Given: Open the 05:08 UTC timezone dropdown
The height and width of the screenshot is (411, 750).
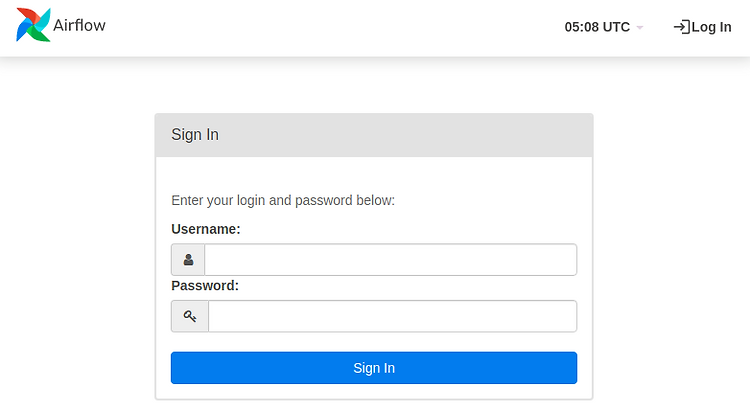Looking at the screenshot, I should pyautogui.click(x=604, y=27).
